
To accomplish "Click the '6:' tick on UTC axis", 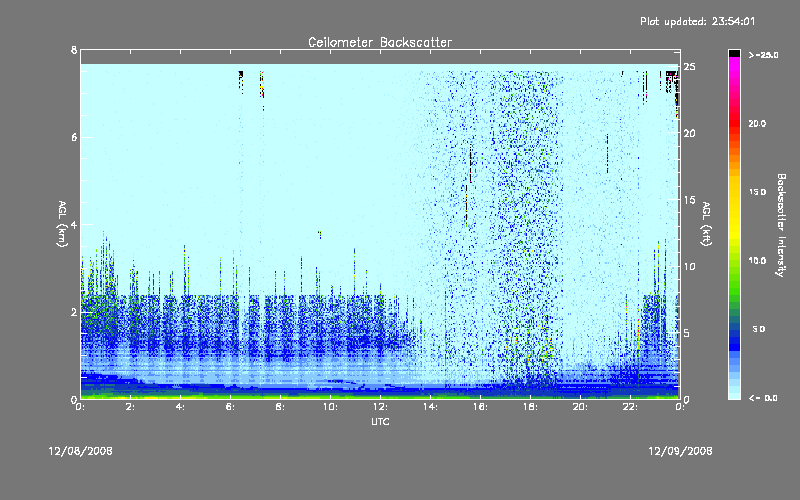I will coord(231,407).
